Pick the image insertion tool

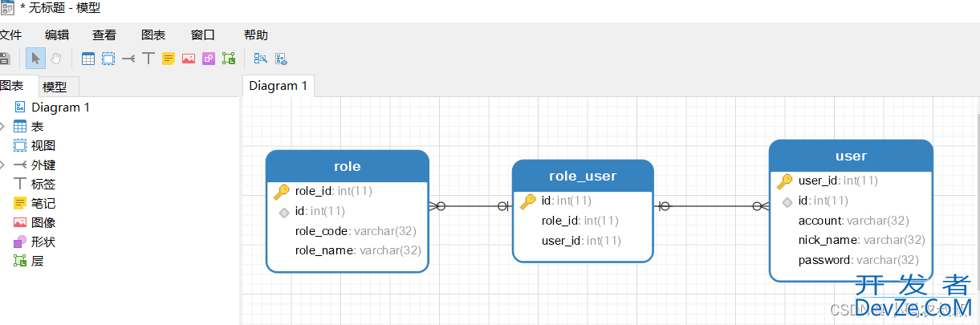pyautogui.click(x=189, y=59)
